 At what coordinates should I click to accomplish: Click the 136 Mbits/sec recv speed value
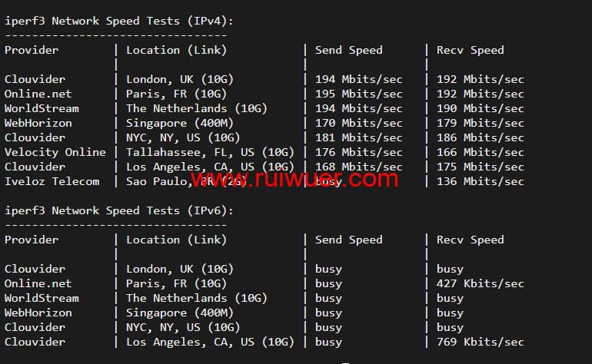[481, 181]
